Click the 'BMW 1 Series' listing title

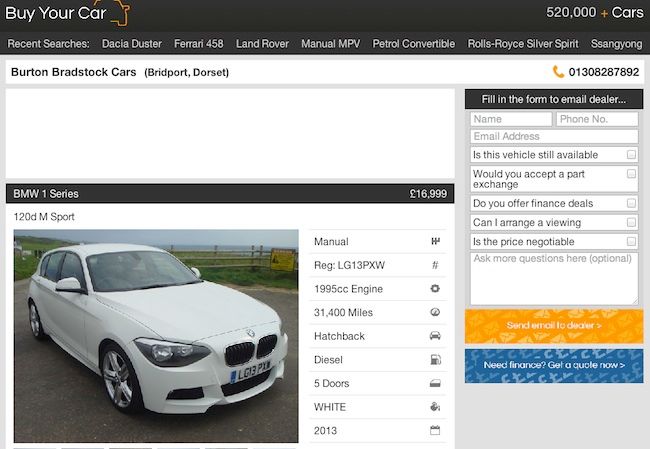tap(46, 194)
